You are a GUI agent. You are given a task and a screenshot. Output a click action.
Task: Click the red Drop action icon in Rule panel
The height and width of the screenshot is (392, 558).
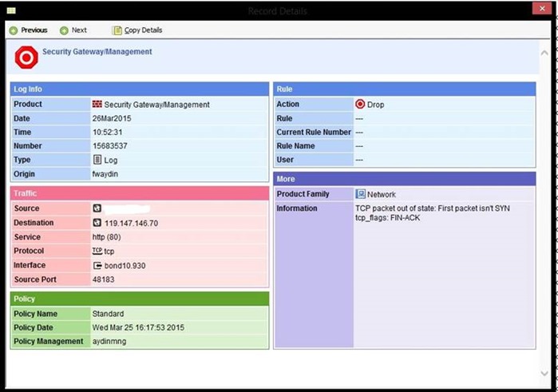pyautogui.click(x=360, y=104)
